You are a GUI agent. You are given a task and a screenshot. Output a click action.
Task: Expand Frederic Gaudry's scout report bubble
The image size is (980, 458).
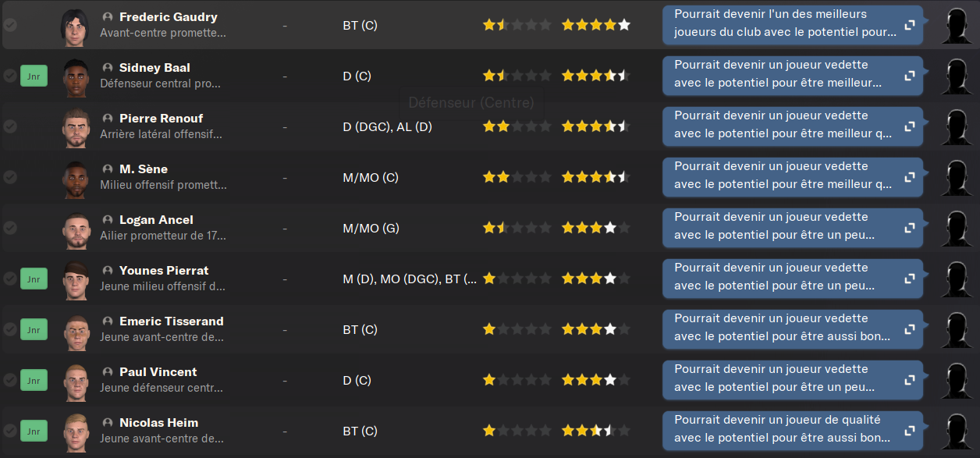[x=909, y=25]
